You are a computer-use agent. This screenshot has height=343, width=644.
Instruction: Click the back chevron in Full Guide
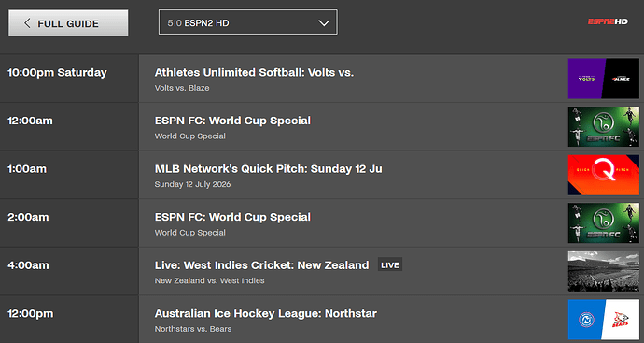[x=27, y=23]
